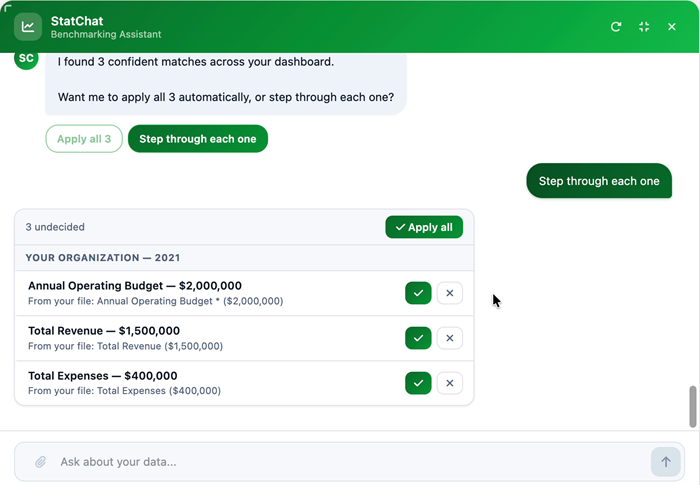Click the Apply all 3 button
This screenshot has height=485, width=700.
(84, 139)
